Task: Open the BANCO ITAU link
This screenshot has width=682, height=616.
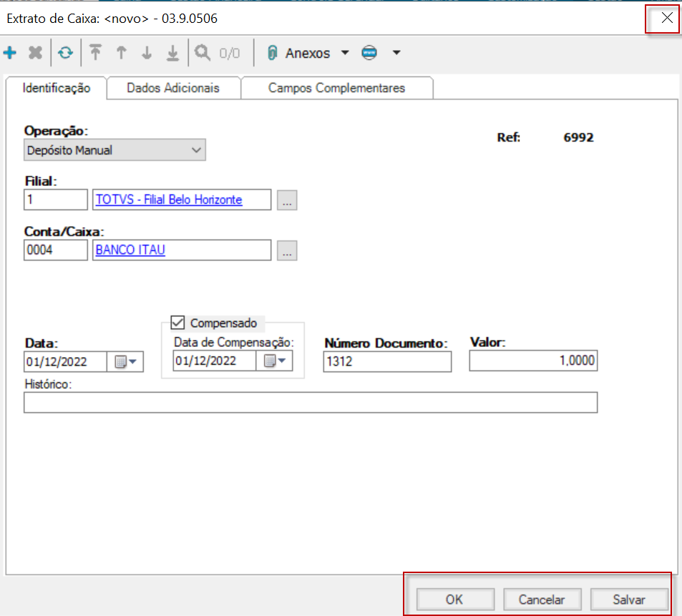Action: point(130,250)
